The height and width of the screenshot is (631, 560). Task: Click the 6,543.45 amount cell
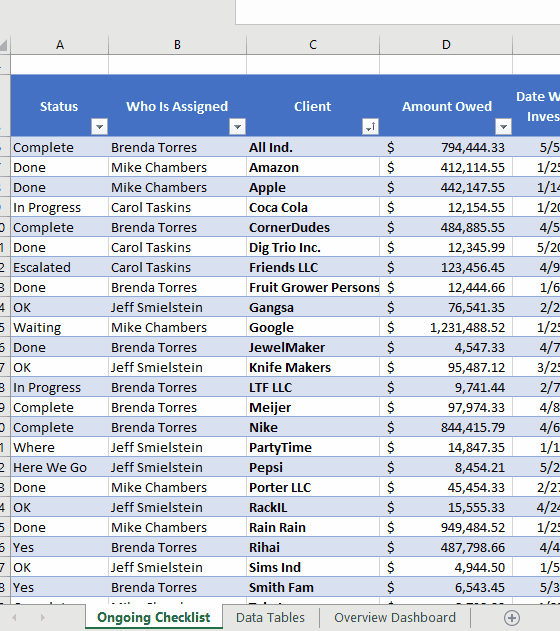pyautogui.click(x=446, y=587)
